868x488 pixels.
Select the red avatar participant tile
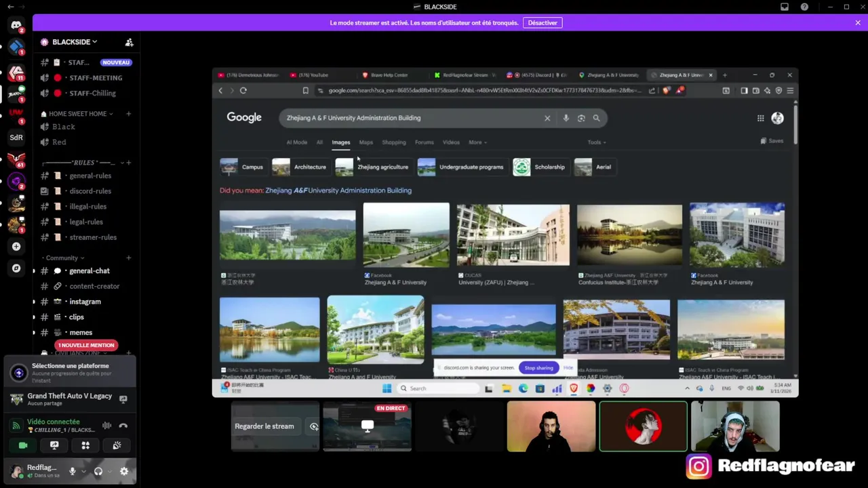(x=643, y=426)
